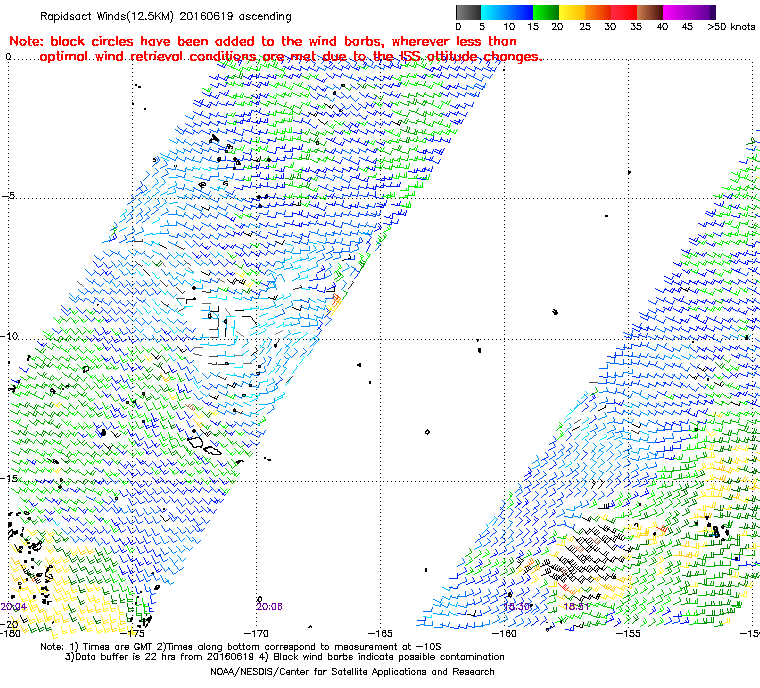The width and height of the screenshot is (760, 688).
Task: Click the '-175' longitude axis label
Action: [133, 633]
